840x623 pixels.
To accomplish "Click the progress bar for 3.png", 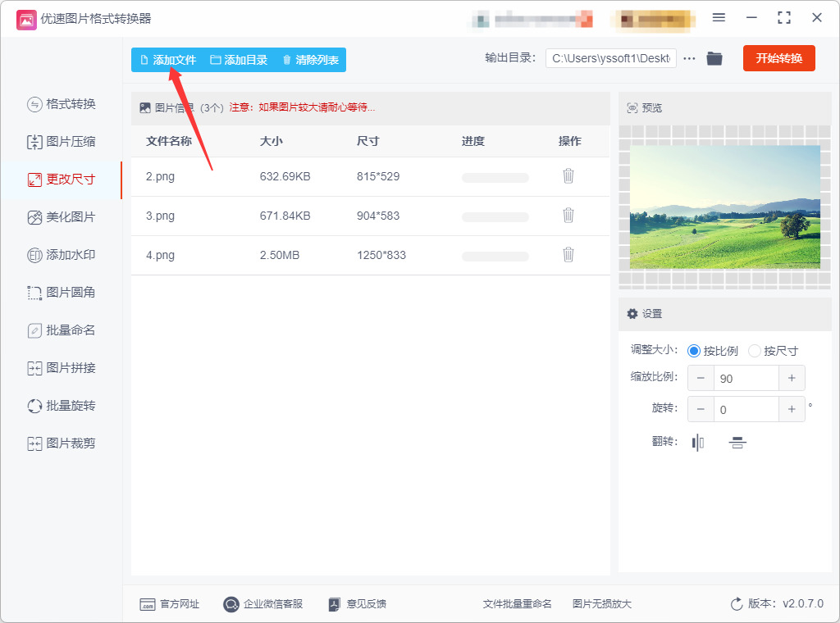I will click(495, 217).
